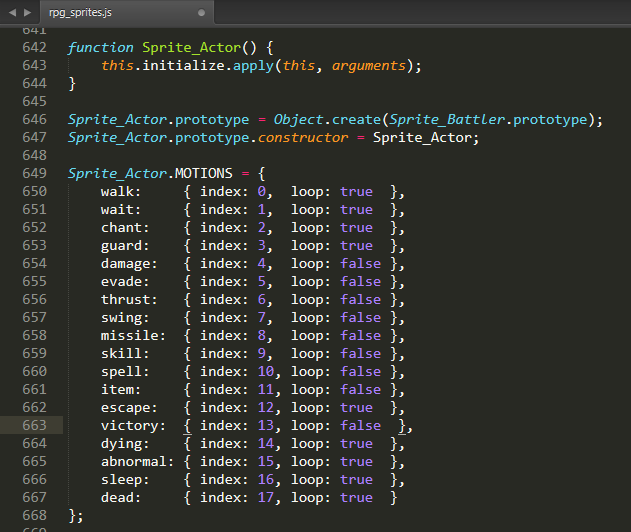Close the unsaved tab via its dot indicator
This screenshot has width=631, height=532.
tap(201, 13)
